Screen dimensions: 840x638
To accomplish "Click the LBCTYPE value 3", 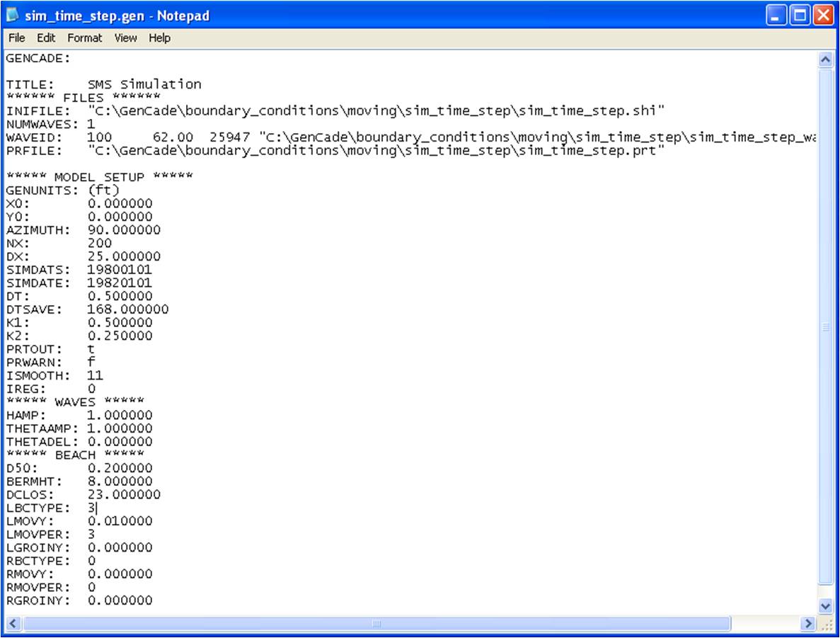I will pyautogui.click(x=91, y=508).
